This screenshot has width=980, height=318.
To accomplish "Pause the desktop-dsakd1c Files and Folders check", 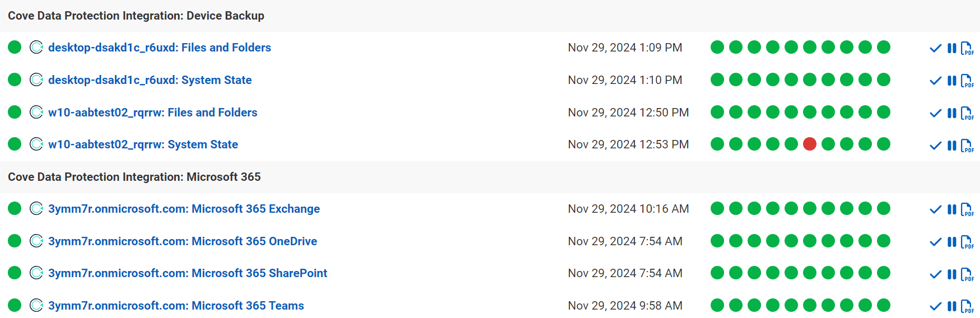I will (x=951, y=48).
